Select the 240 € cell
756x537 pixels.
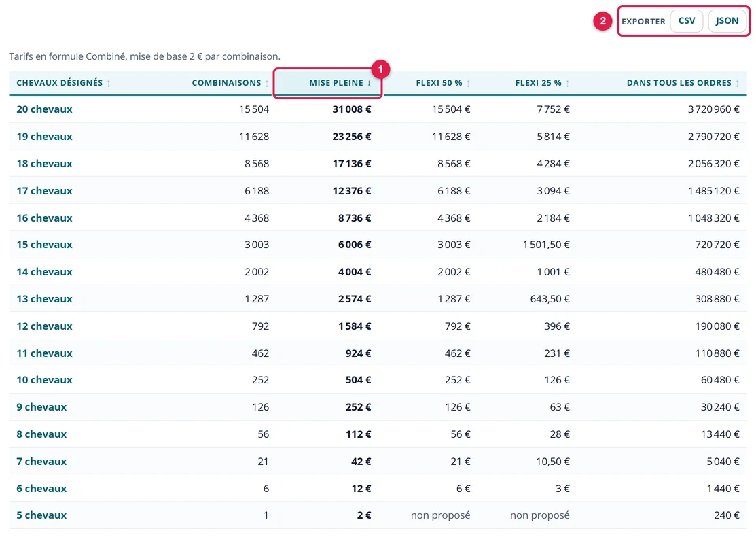[x=727, y=515]
